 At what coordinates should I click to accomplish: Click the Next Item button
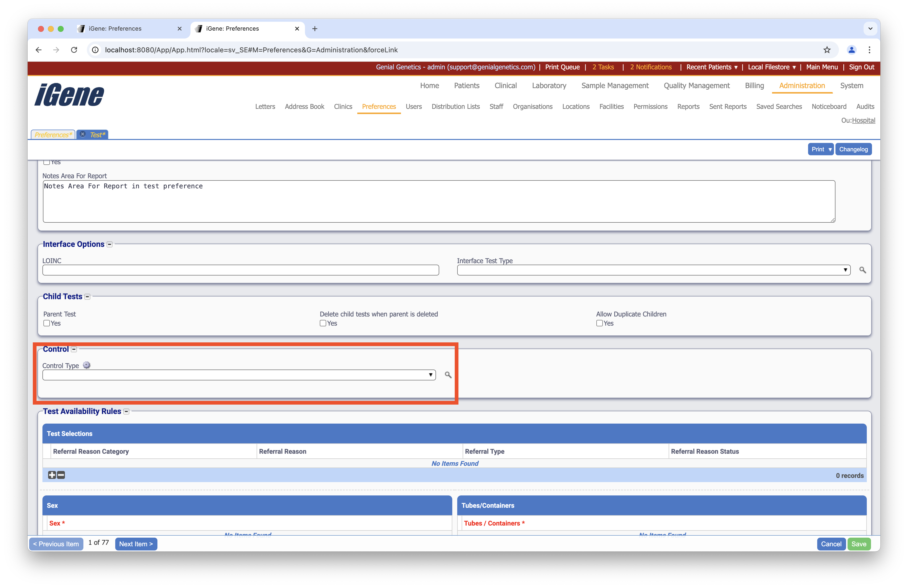[x=136, y=544]
